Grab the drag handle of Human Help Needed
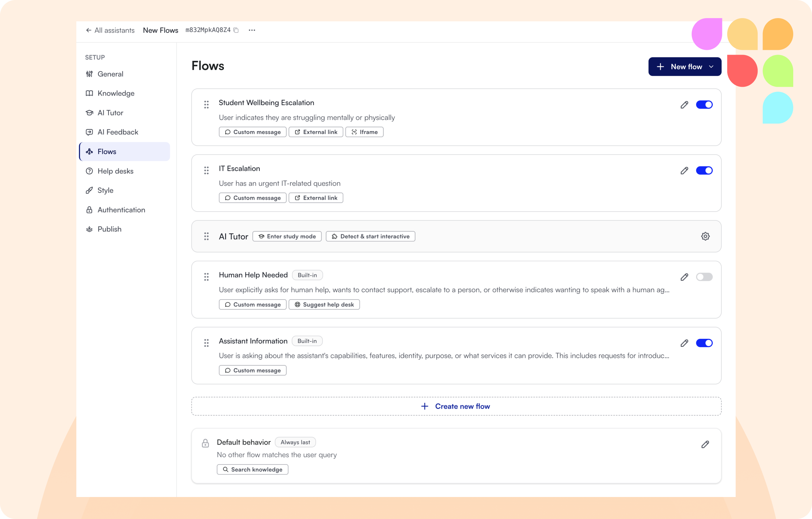The width and height of the screenshot is (812, 519). [x=206, y=277]
